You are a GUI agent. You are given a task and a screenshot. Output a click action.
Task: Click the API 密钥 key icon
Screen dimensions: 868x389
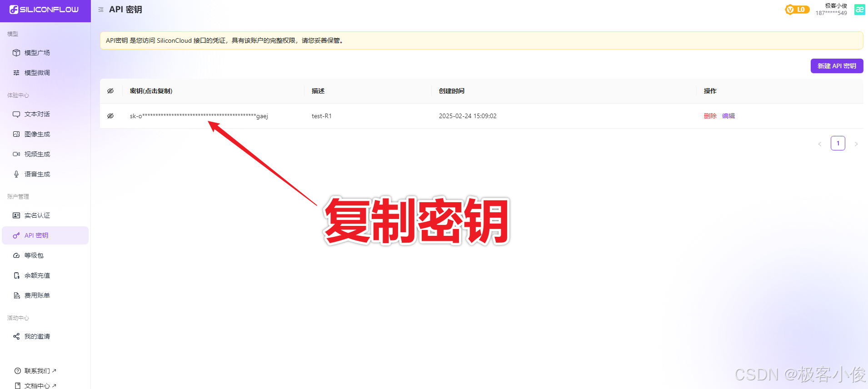tap(16, 235)
